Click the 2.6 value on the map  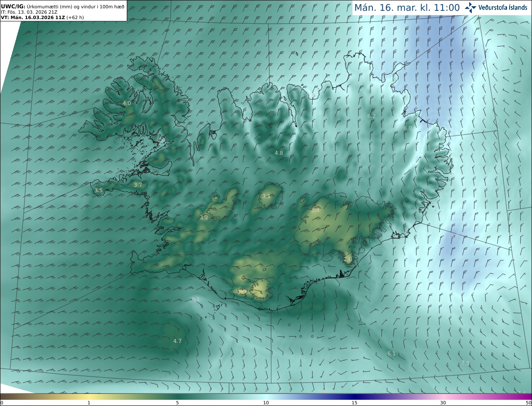[348, 259]
